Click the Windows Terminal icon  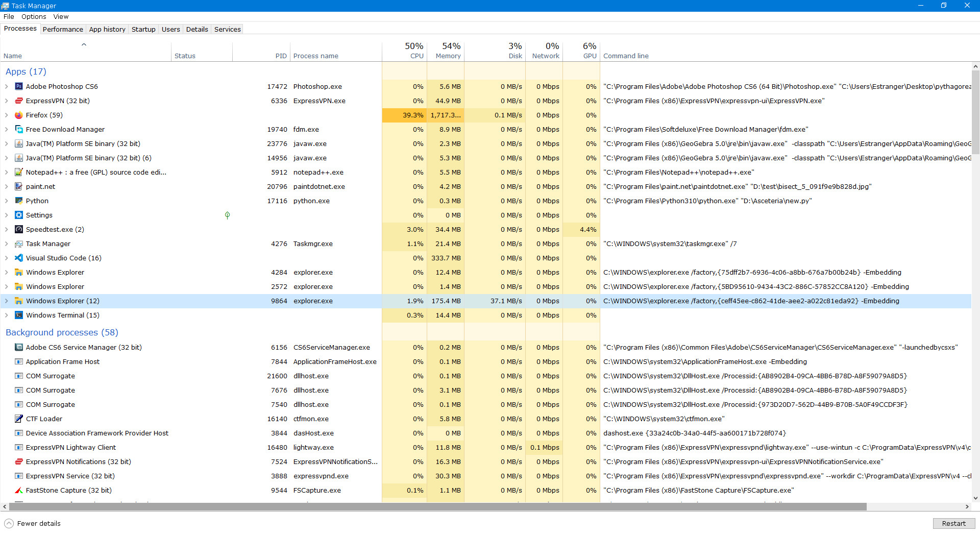pyautogui.click(x=19, y=315)
